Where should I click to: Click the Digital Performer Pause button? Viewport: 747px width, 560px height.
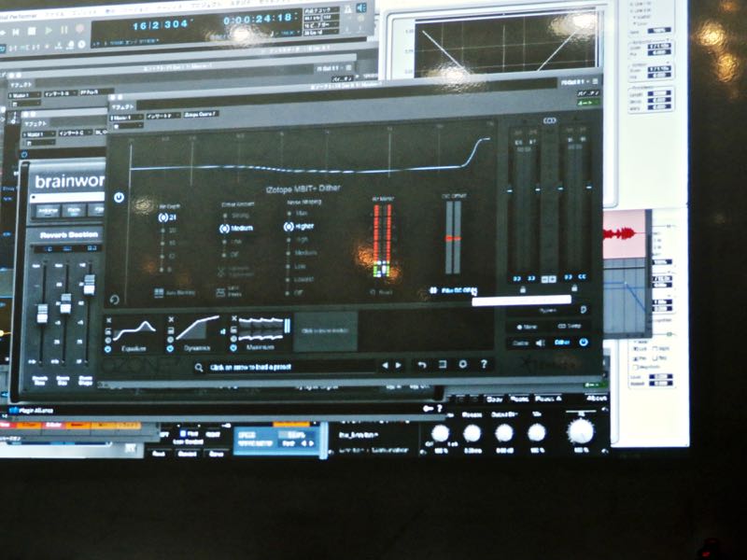point(64,31)
